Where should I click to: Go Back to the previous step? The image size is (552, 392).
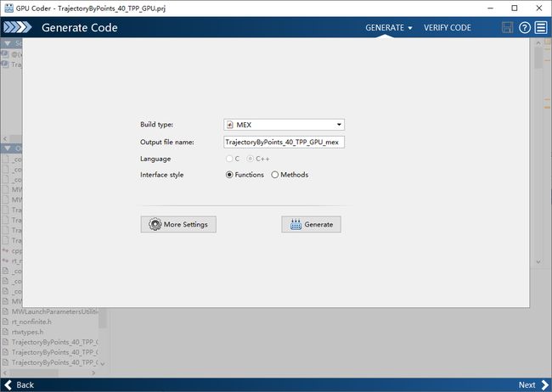(20, 385)
